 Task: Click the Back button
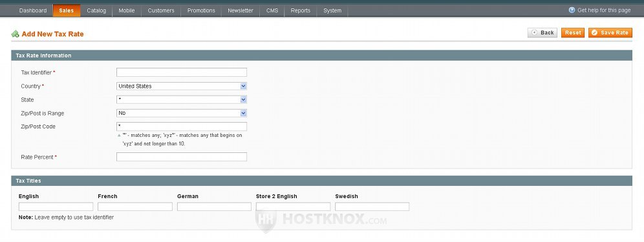542,33
